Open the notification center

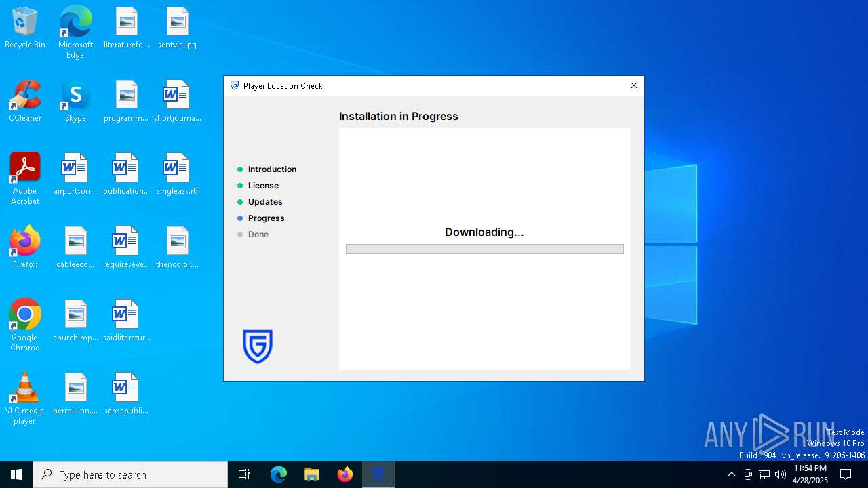click(x=846, y=474)
